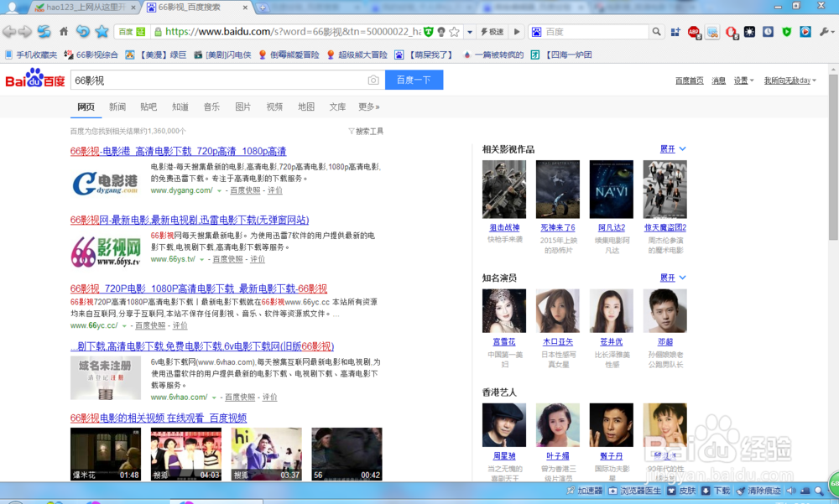Select the 文库 tab

(x=337, y=107)
